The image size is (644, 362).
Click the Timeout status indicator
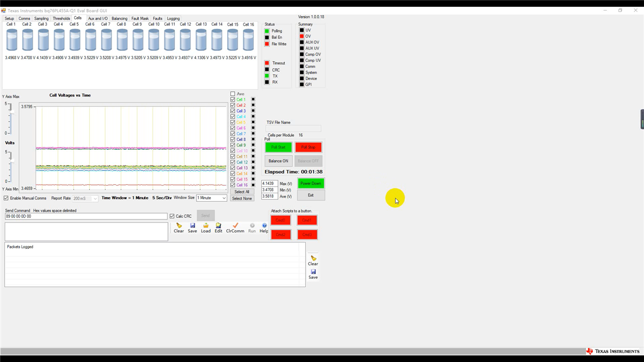coord(267,63)
